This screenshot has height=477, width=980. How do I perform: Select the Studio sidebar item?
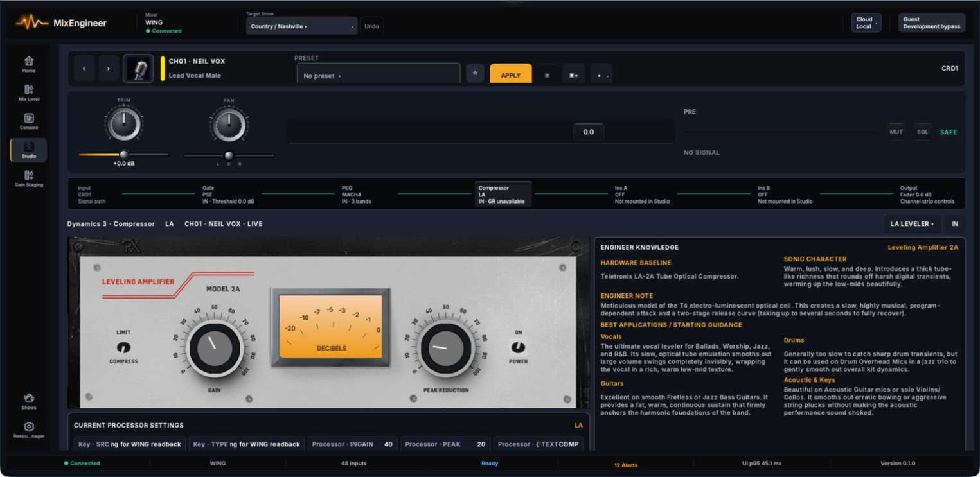[x=29, y=150]
